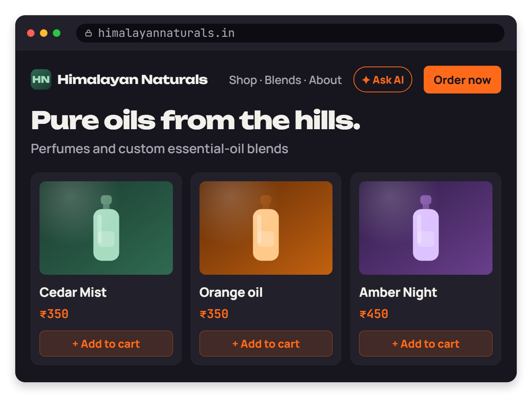Add Cedar Mist to cart
The height and width of the screenshot is (399, 532).
(106, 344)
